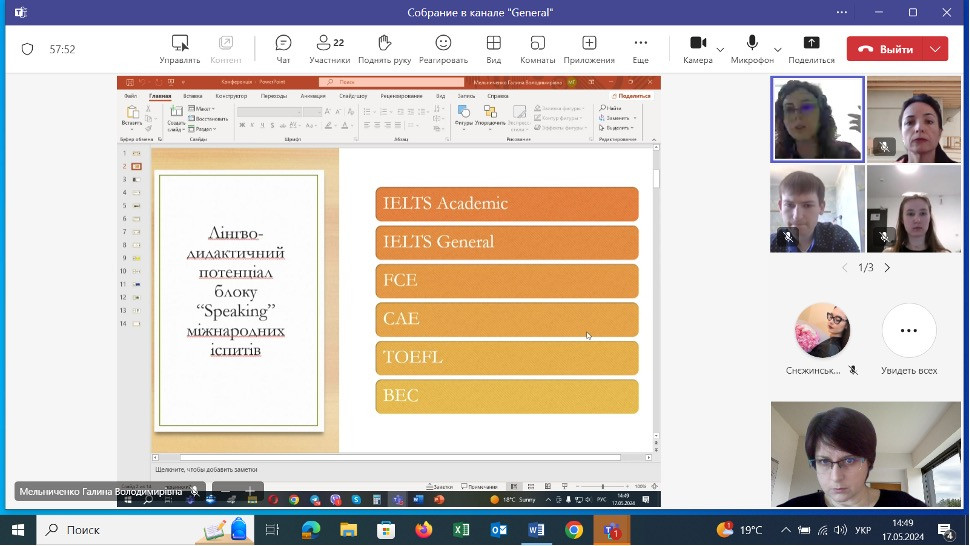Open the Take control button
This screenshot has height=546, width=970.
point(180,48)
